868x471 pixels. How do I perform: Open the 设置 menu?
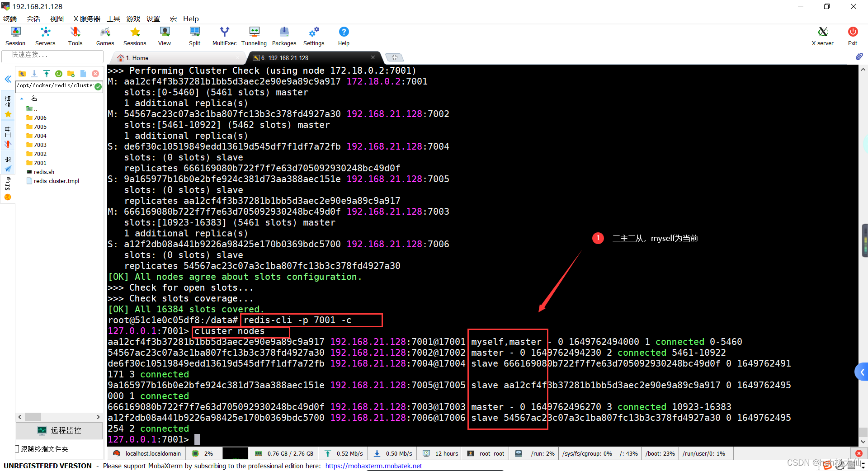coord(153,19)
